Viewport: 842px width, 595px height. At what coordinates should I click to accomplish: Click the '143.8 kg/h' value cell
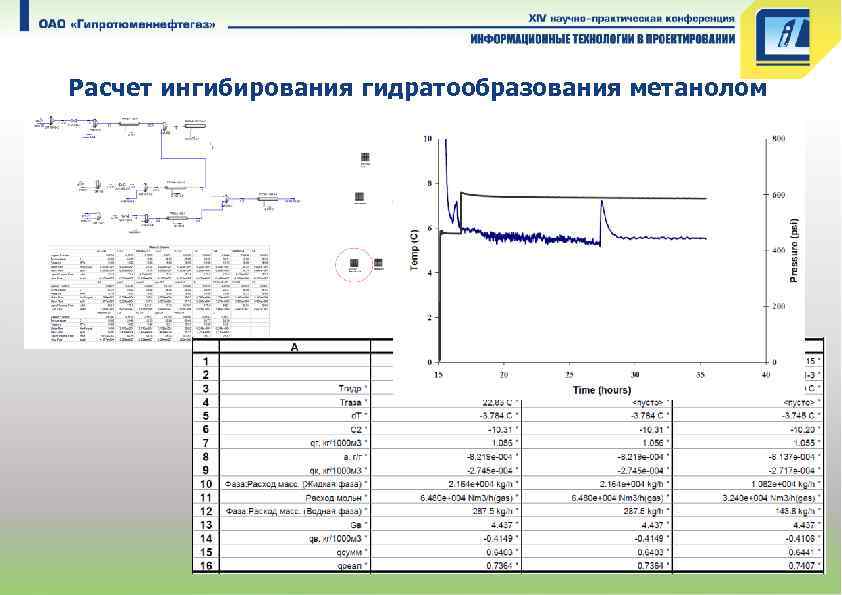tap(749, 511)
